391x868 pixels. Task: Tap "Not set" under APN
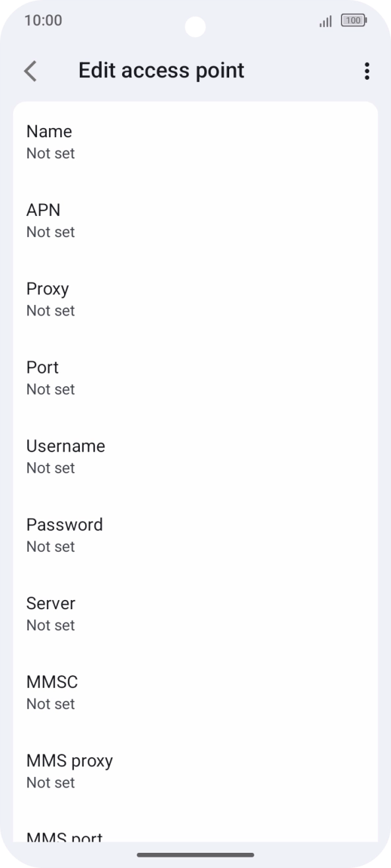tap(51, 232)
